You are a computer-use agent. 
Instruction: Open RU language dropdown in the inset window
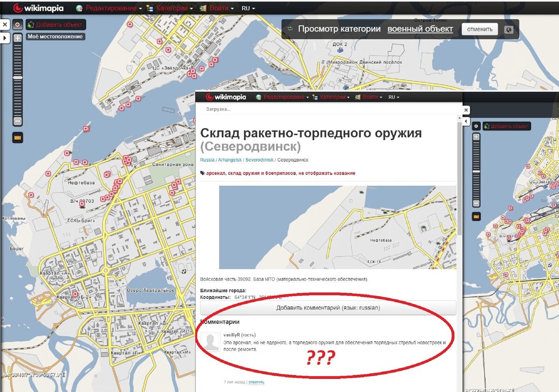pos(394,97)
